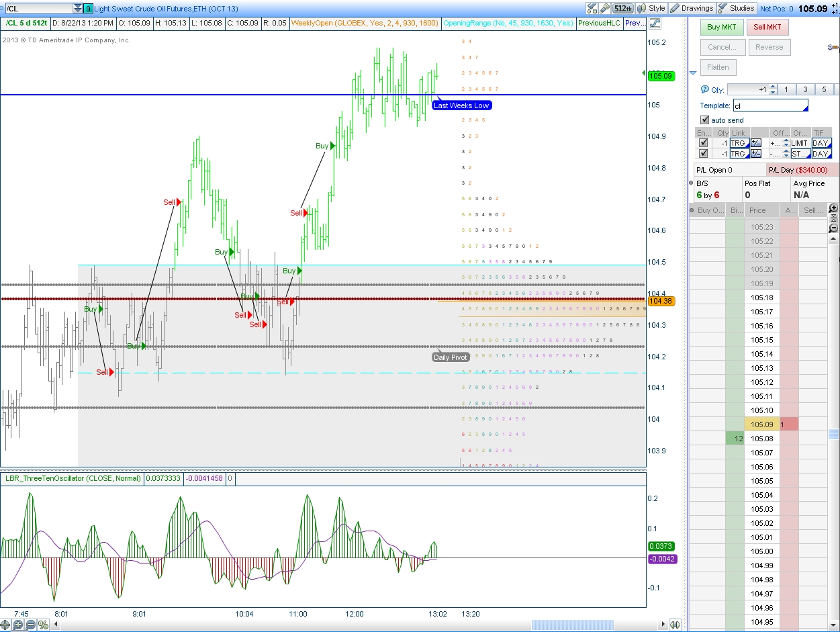Open the chart quick-settings flask icon
This screenshot has width=840, height=632.
592,8
